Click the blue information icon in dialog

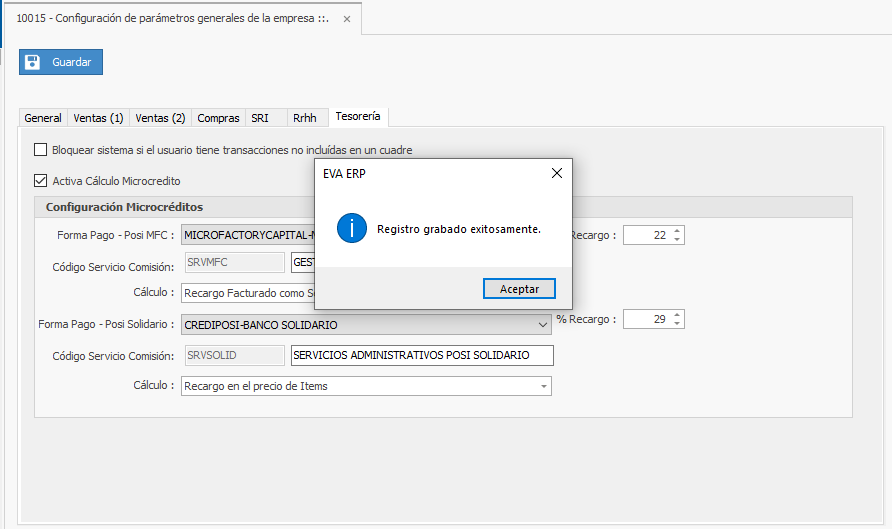352,228
